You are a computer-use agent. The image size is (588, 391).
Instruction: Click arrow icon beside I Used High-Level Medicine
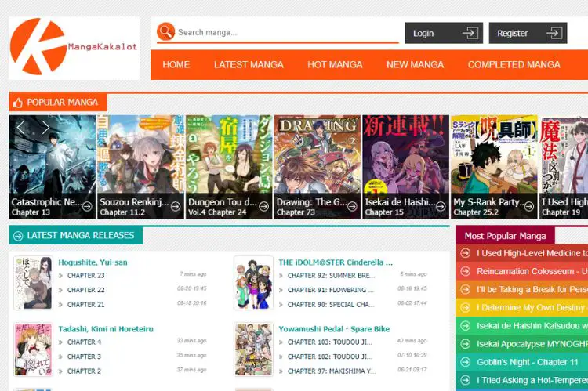point(466,253)
